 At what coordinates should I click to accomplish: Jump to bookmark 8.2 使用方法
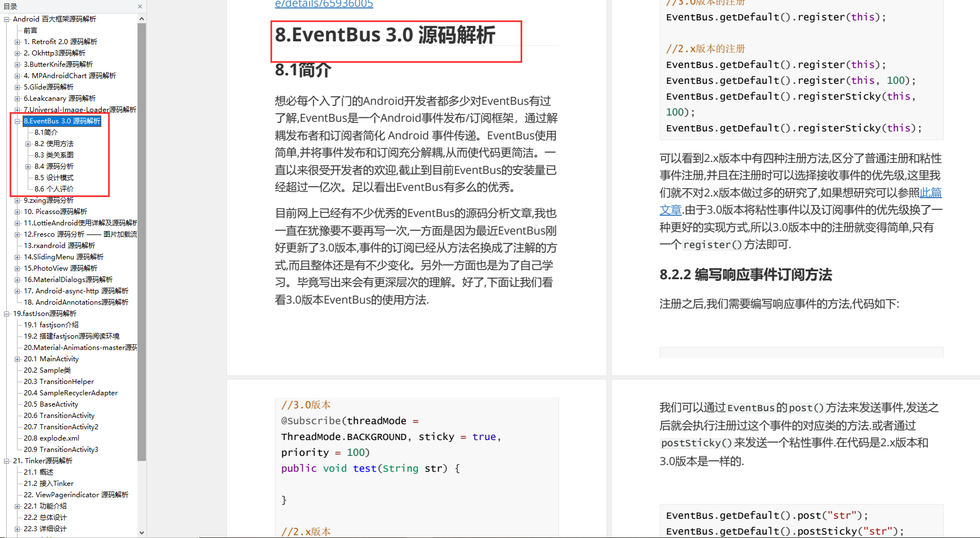(54, 144)
